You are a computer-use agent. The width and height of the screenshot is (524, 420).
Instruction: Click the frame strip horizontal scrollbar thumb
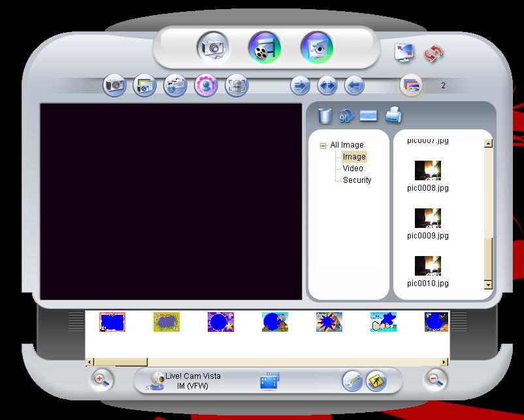click(x=121, y=362)
